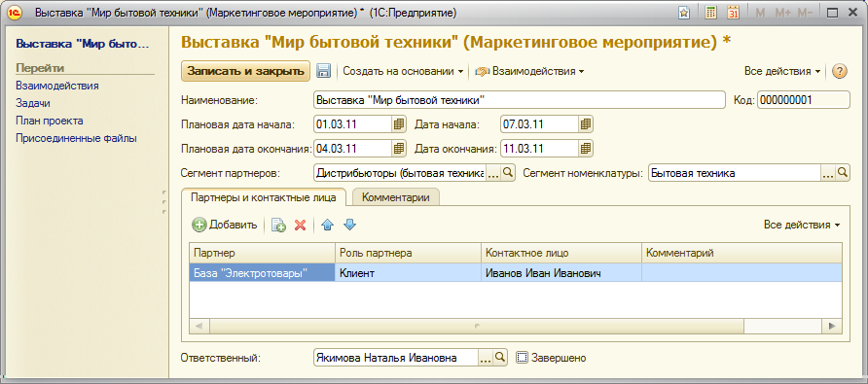Click the M- button in title bar
This screenshot has width=868, height=384.
coord(805,13)
